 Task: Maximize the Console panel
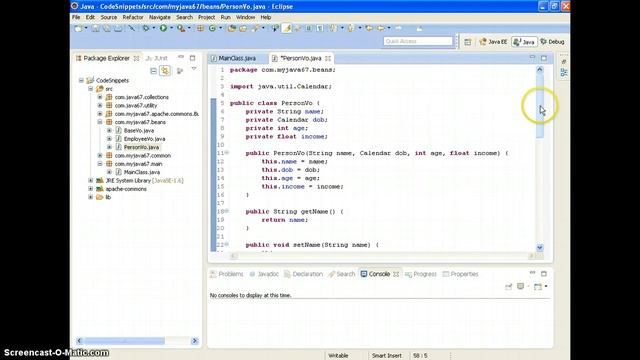pyautogui.click(x=544, y=273)
